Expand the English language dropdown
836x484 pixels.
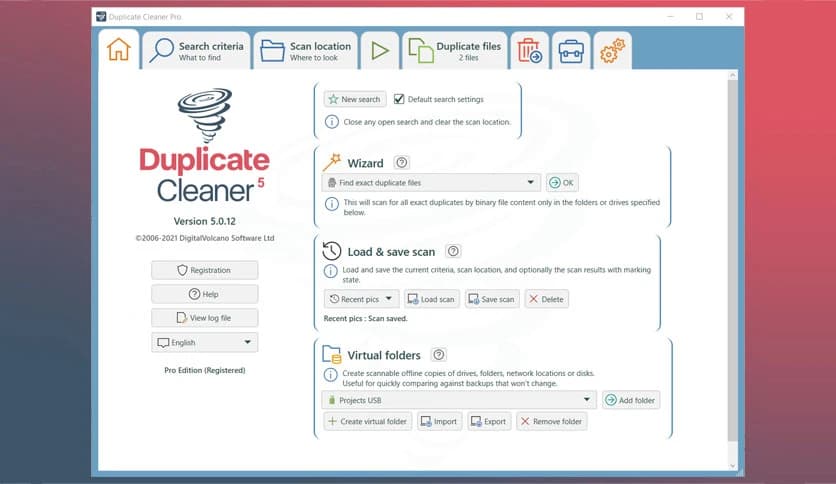pos(205,342)
